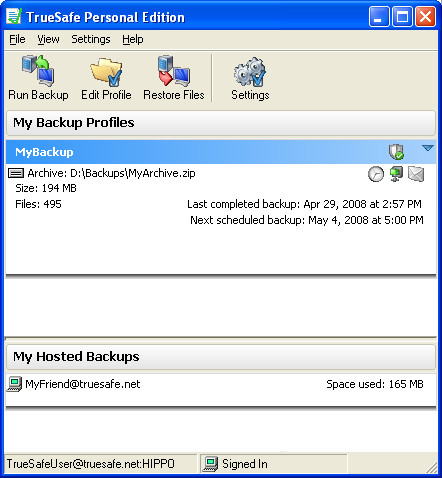442x478 pixels.
Task: Click the TrueSafe app icon in title bar
Action: click(14, 16)
